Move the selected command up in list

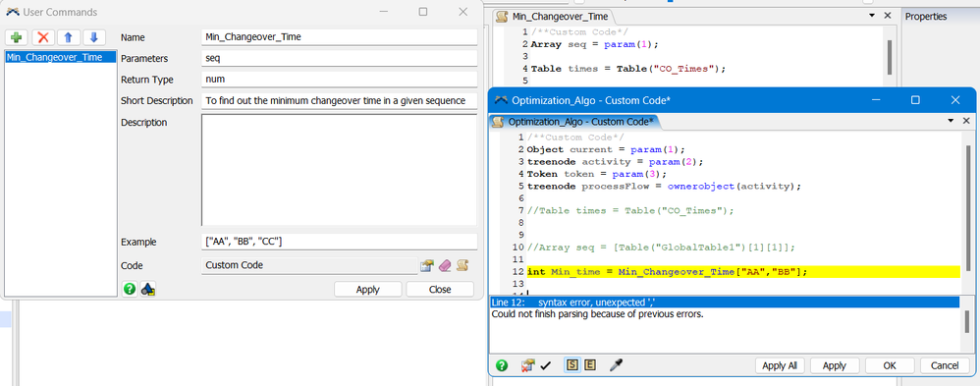coord(69,37)
